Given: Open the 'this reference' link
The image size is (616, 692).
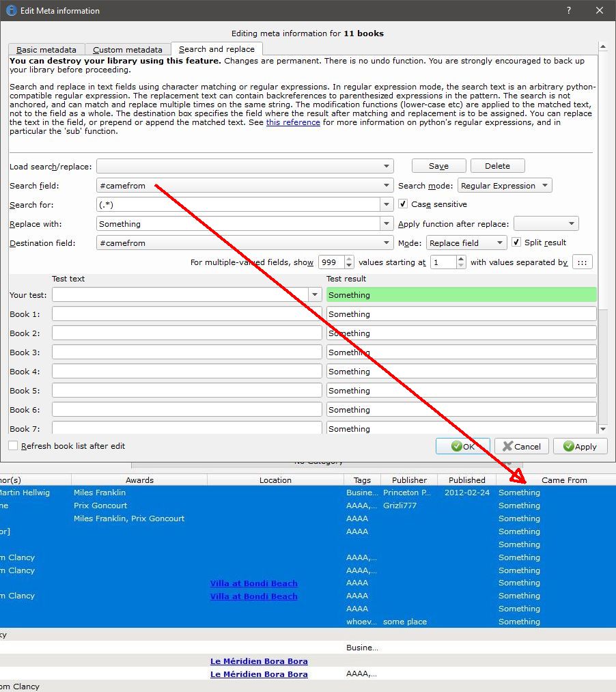Looking at the screenshot, I should click(x=293, y=122).
